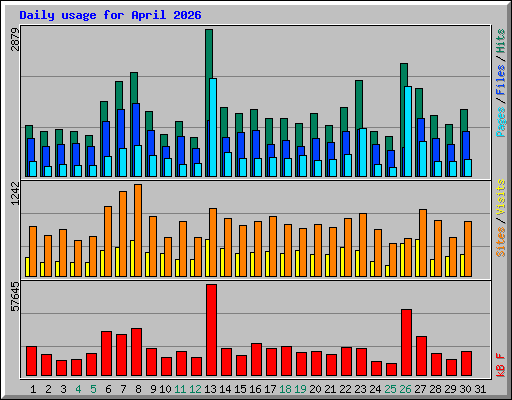Screen dimensions: 512x400
Task: Click the 'Daily usage for April 2026' title
Action: (x=110, y=15)
